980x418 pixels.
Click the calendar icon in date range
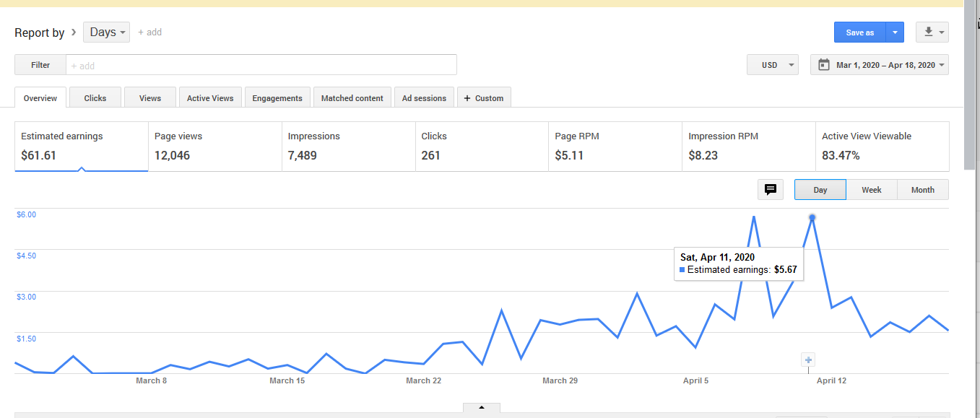pos(824,65)
